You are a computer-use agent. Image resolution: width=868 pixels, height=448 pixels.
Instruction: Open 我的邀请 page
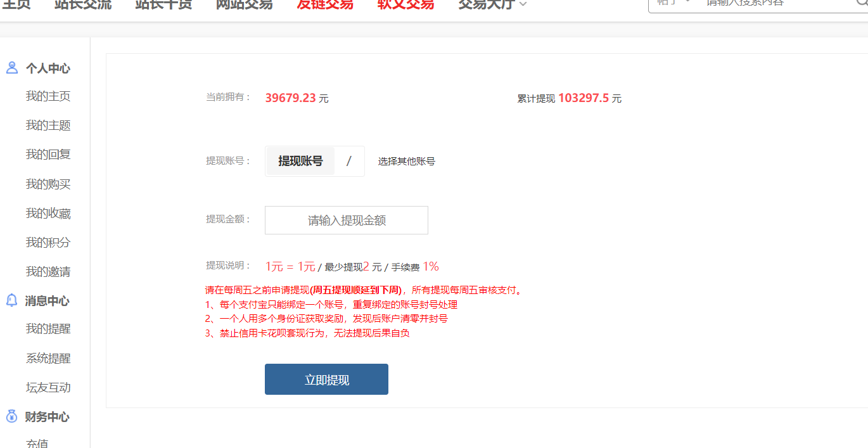point(48,272)
